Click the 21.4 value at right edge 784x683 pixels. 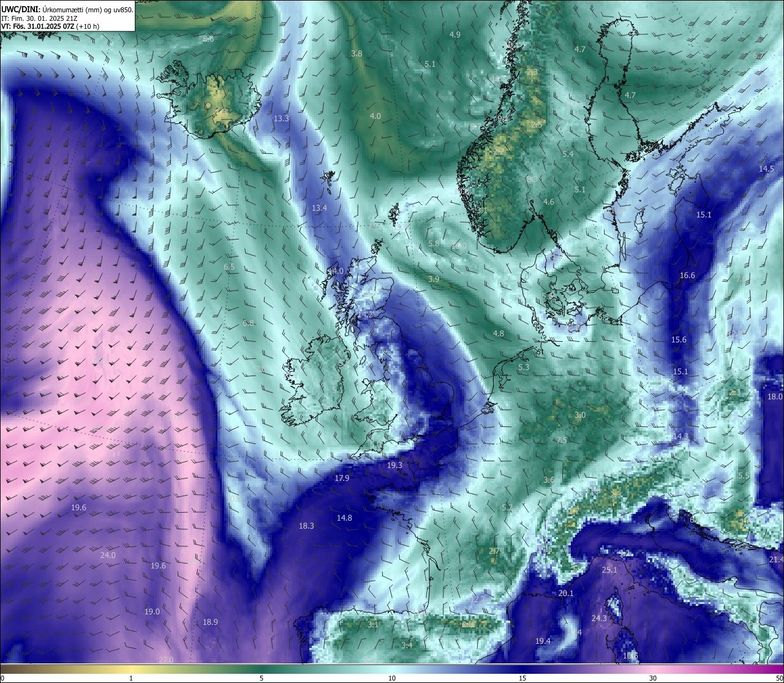[776, 560]
